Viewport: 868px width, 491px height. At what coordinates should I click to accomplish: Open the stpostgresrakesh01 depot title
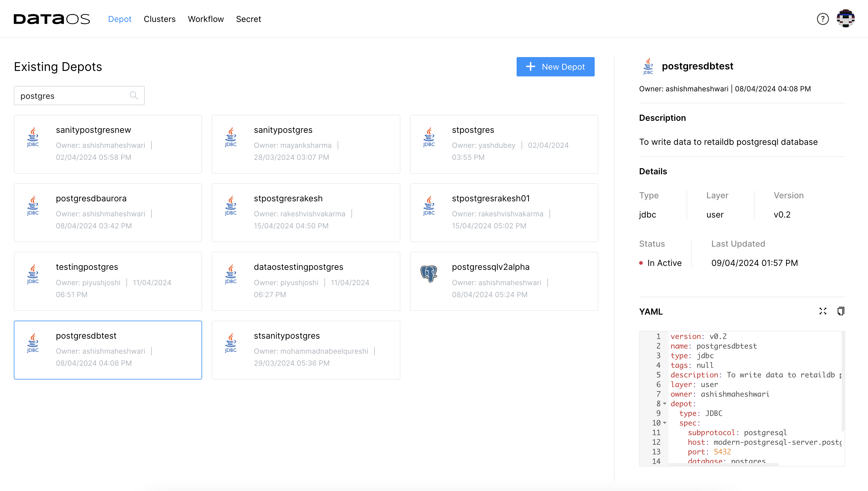tap(490, 198)
